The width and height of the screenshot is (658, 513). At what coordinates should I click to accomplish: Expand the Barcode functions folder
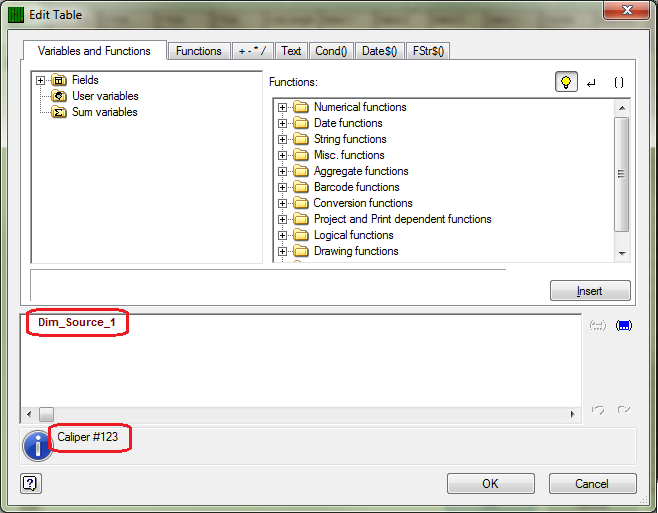pyautogui.click(x=282, y=187)
